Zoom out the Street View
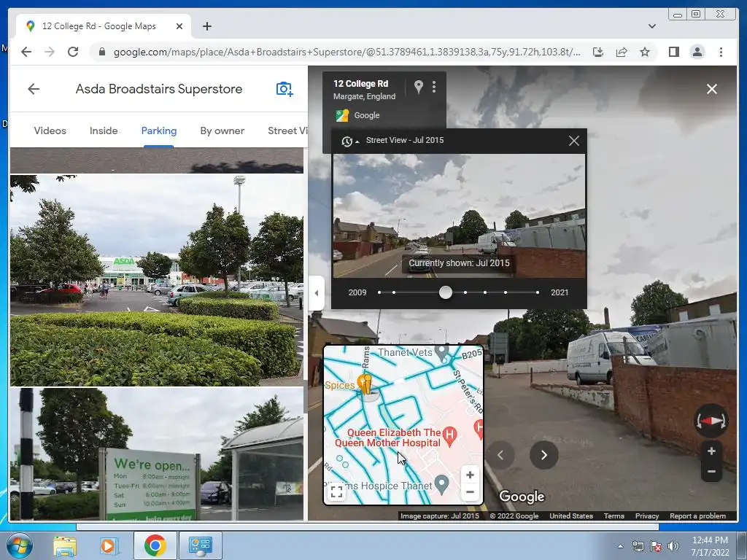This screenshot has height=560, width=747. point(711,472)
